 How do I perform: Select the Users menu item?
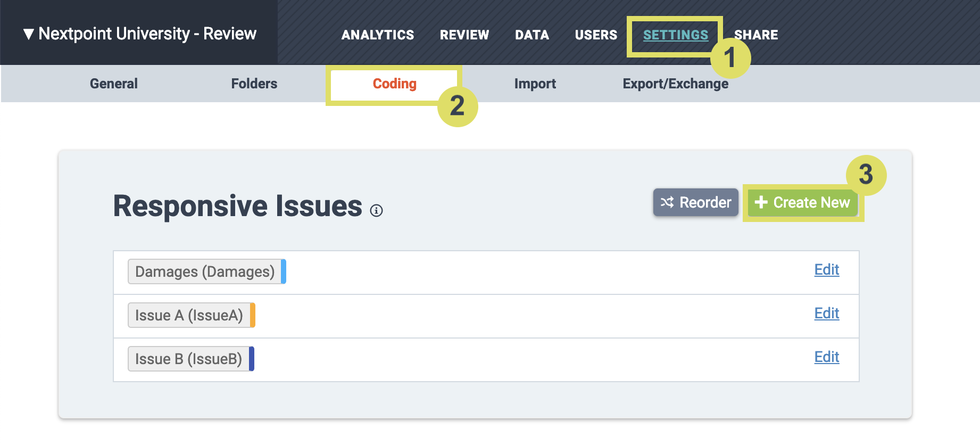click(x=596, y=35)
